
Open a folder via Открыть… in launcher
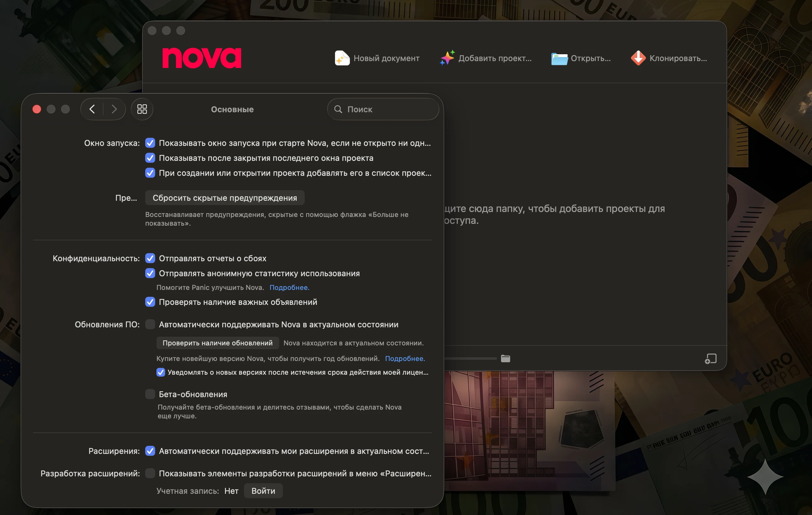(x=581, y=58)
